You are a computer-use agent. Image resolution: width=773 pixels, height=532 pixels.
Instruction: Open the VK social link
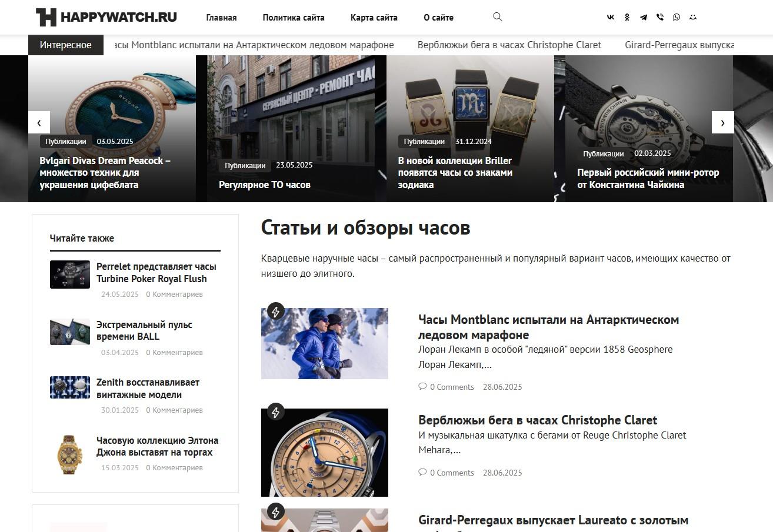pyautogui.click(x=611, y=18)
